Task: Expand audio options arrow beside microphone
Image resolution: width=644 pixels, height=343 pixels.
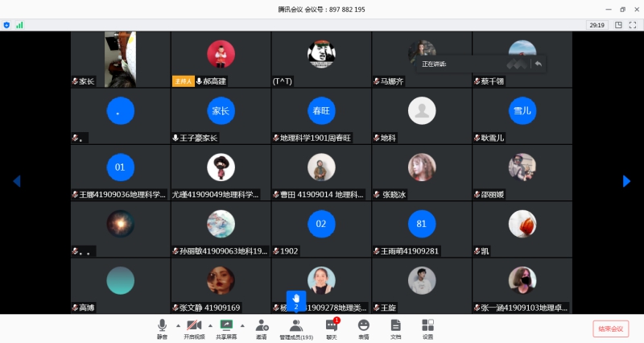Action: pyautogui.click(x=178, y=326)
